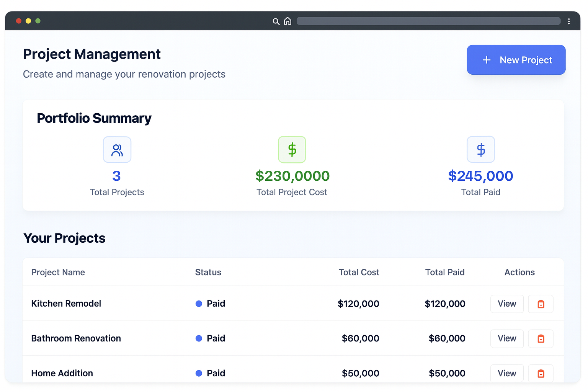Click the browser address bar
The image size is (588, 392).
tap(428, 21)
